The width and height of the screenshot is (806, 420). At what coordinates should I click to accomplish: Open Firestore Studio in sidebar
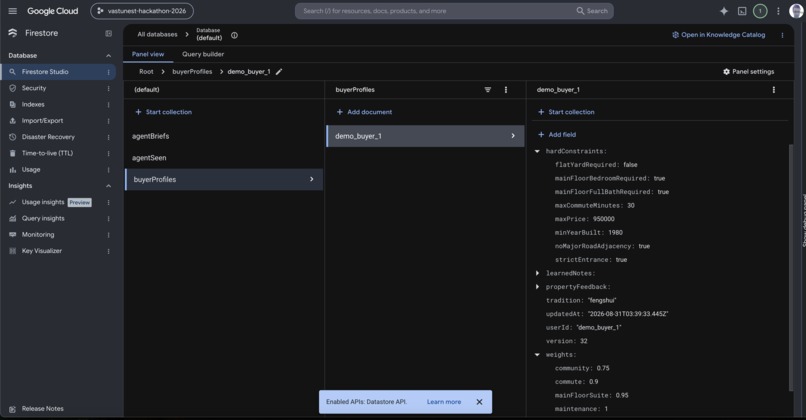tap(45, 72)
